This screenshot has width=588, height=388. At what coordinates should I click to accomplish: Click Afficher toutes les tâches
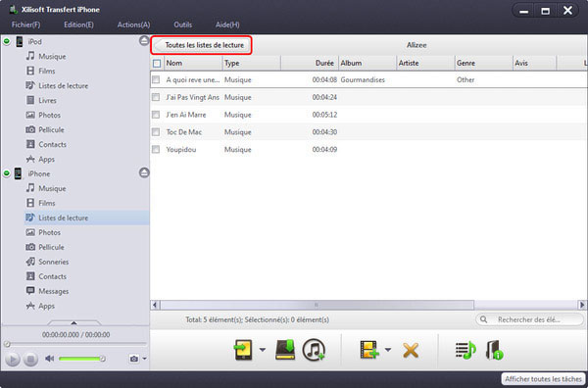543,379
